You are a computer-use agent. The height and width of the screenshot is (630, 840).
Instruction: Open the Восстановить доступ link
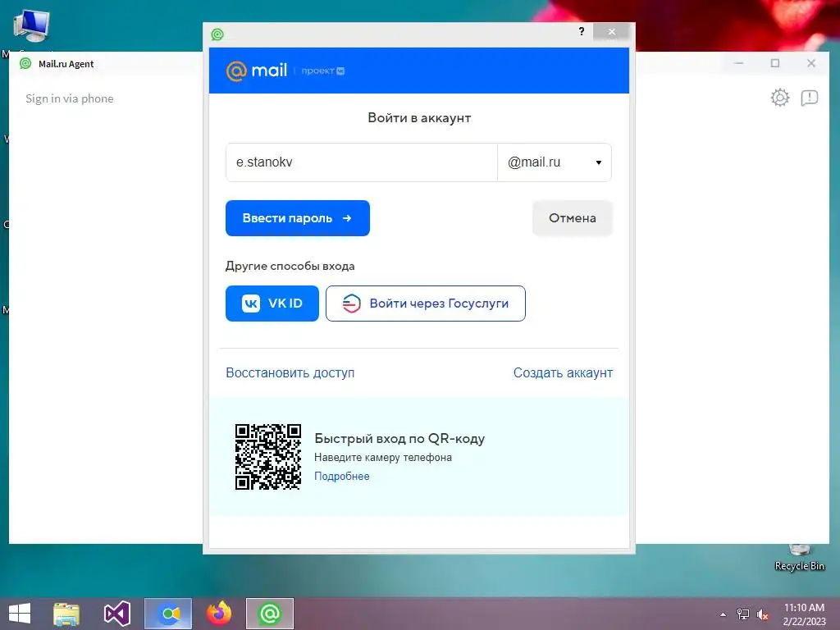click(x=290, y=373)
